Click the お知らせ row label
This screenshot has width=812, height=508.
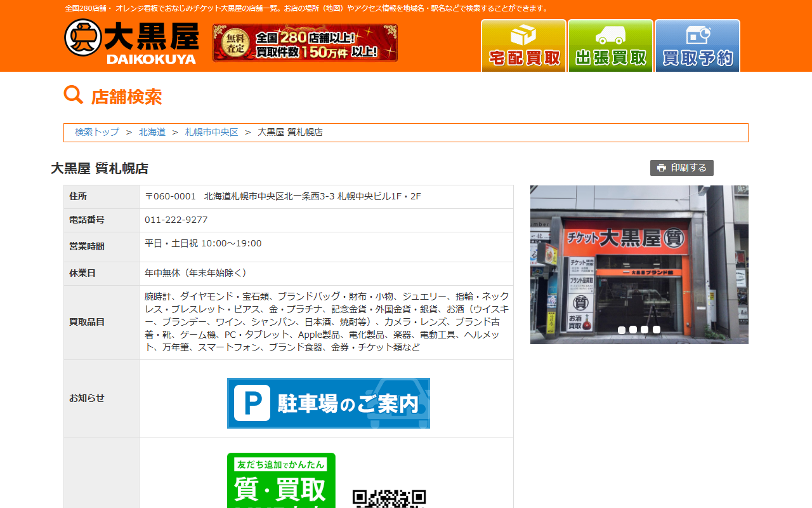87,398
